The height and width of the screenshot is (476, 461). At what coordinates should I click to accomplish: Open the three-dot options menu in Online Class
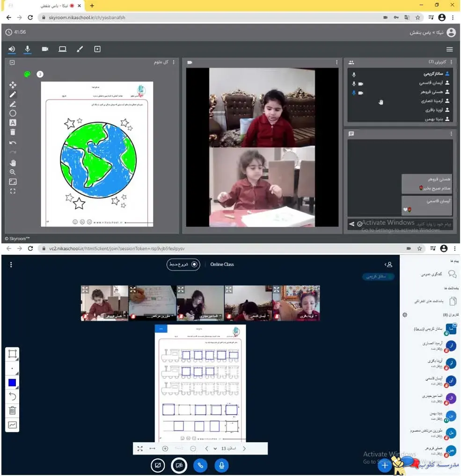tap(11, 265)
